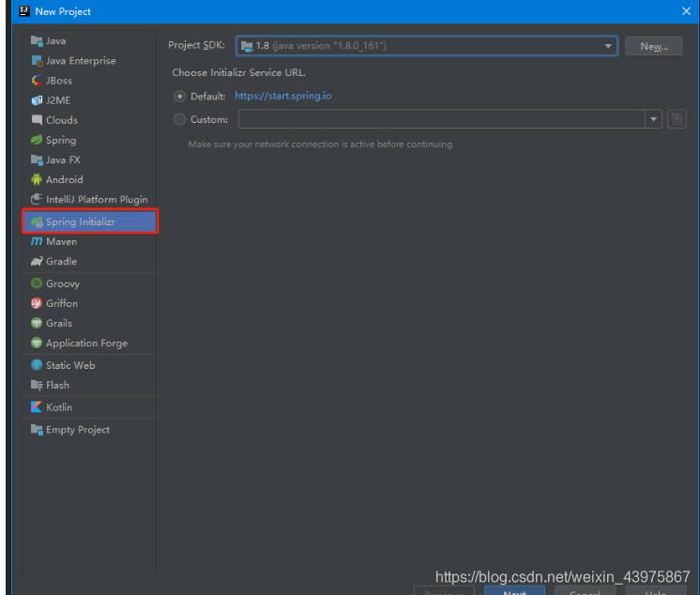This screenshot has width=700, height=595.
Task: Select "Java Enterprise" label text
Action: coord(81,61)
